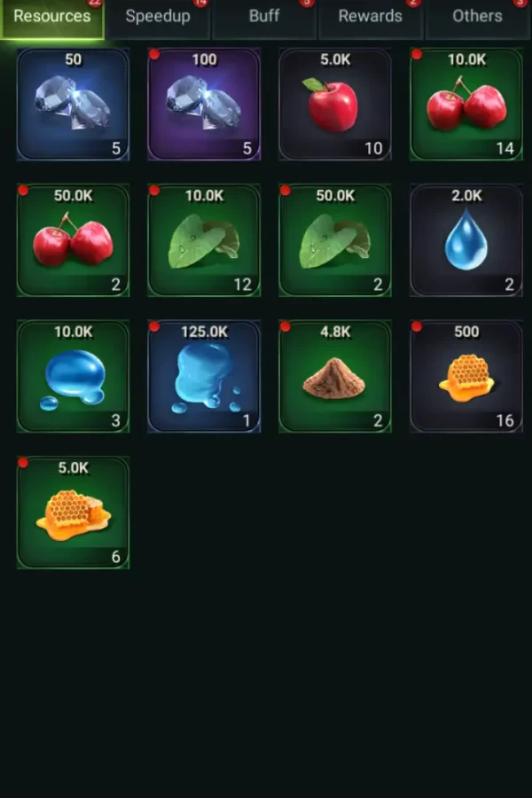Image resolution: width=532 pixels, height=798 pixels.
Task: Choose the 10.0K cherries item with count 14
Action: 466,105
